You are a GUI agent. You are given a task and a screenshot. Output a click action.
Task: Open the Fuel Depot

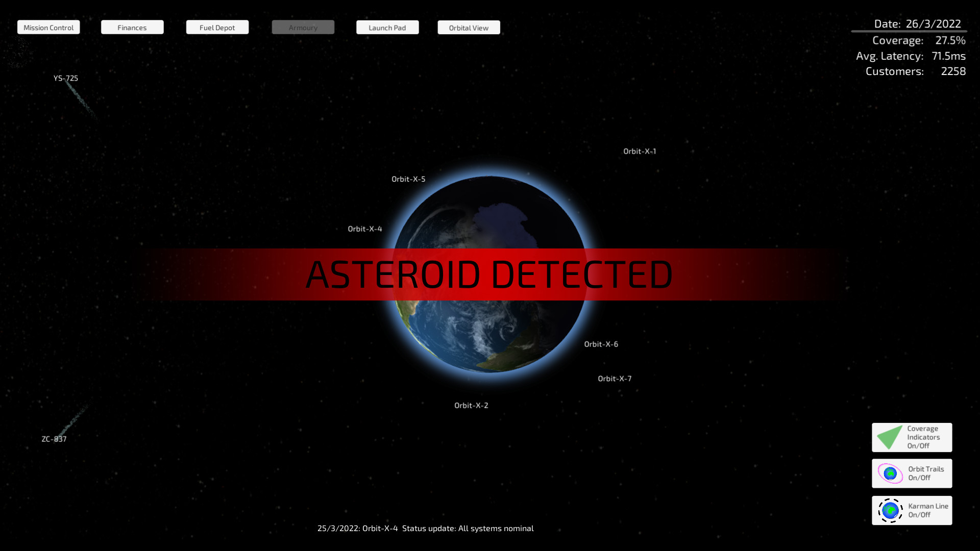tap(217, 27)
